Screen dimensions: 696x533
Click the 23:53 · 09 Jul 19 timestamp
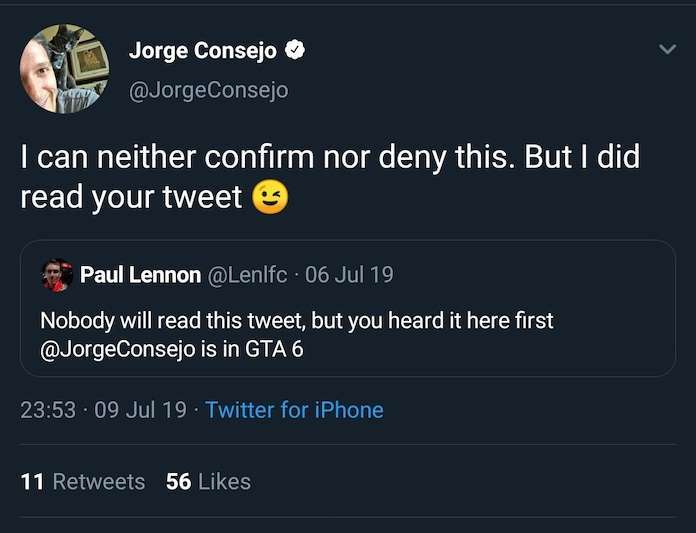pyautogui.click(x=103, y=410)
